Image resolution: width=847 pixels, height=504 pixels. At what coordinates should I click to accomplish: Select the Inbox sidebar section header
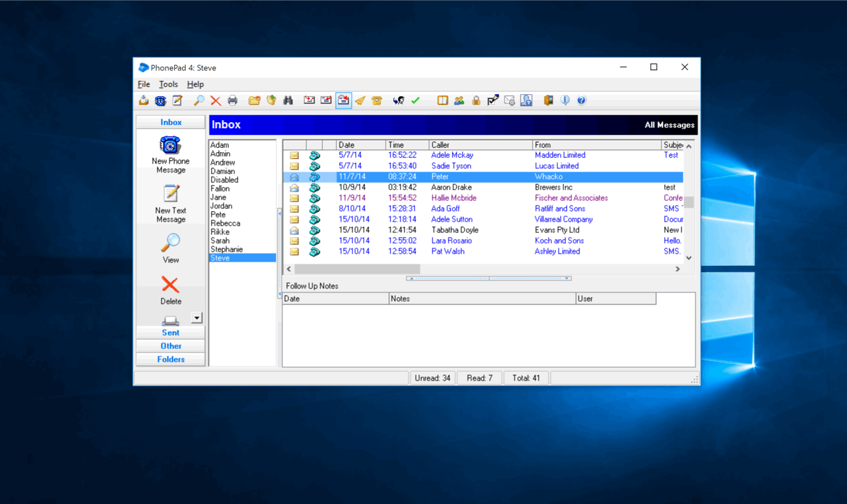pyautogui.click(x=171, y=122)
